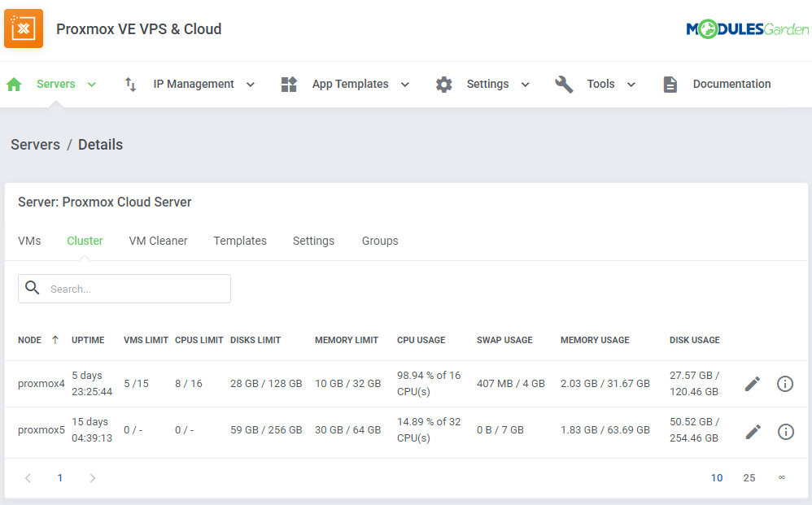Click the '14.89 % of 32 CPU(s)' cell
Viewport: 812px width, 505px height.
pyautogui.click(x=429, y=430)
